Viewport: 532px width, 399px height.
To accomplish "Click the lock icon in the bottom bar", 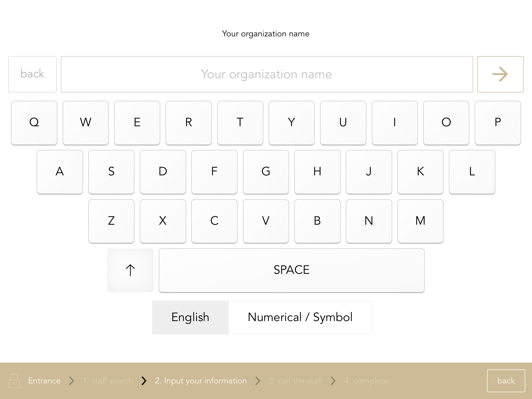I will (x=14, y=381).
